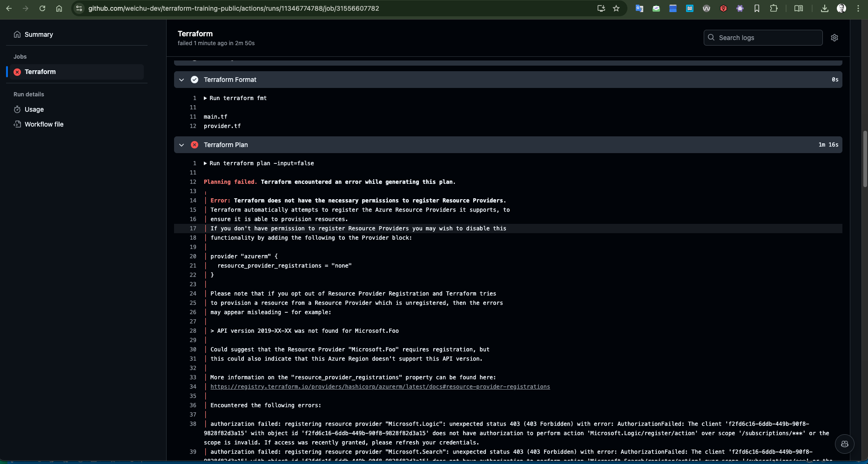The height and width of the screenshot is (464, 868).
Task: Open the blue window extension icon
Action: pos(673,8)
